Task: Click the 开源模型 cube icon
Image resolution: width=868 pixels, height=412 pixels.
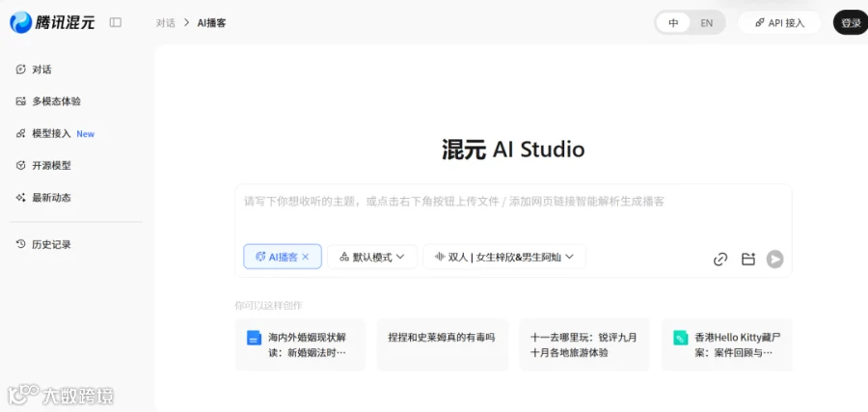Action: click(21, 165)
